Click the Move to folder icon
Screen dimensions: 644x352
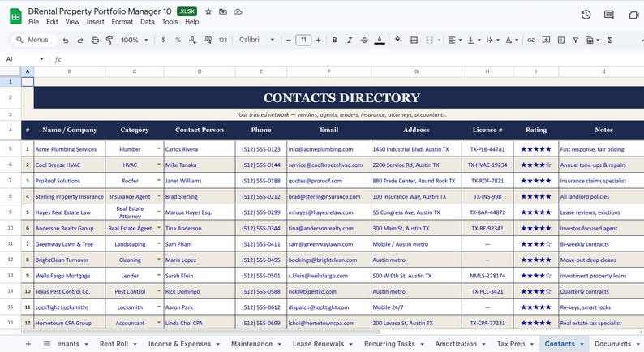222,11
